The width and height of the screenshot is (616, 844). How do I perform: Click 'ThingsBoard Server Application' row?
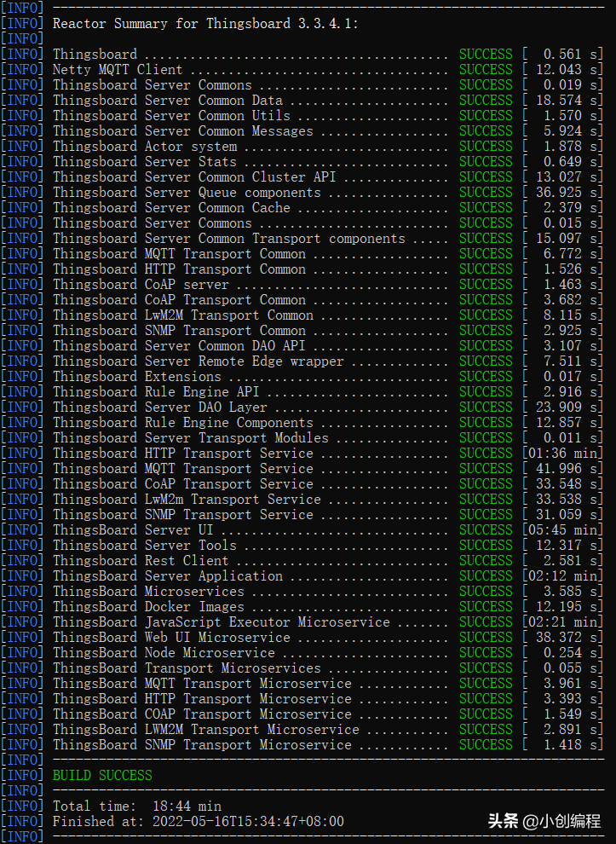click(x=302, y=576)
